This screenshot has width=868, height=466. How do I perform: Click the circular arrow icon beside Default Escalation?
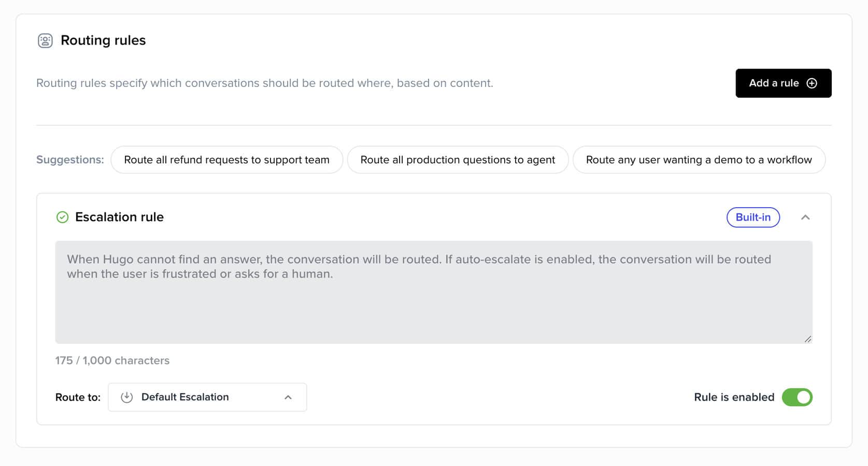click(x=126, y=397)
